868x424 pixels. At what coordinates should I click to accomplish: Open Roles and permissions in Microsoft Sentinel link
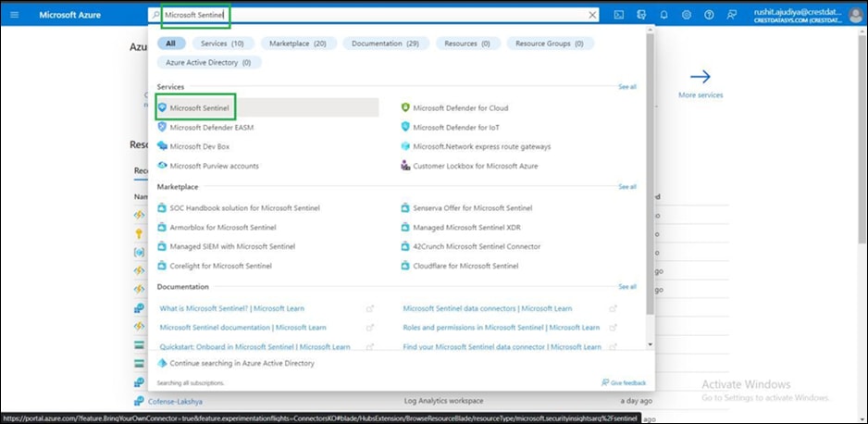click(x=502, y=328)
